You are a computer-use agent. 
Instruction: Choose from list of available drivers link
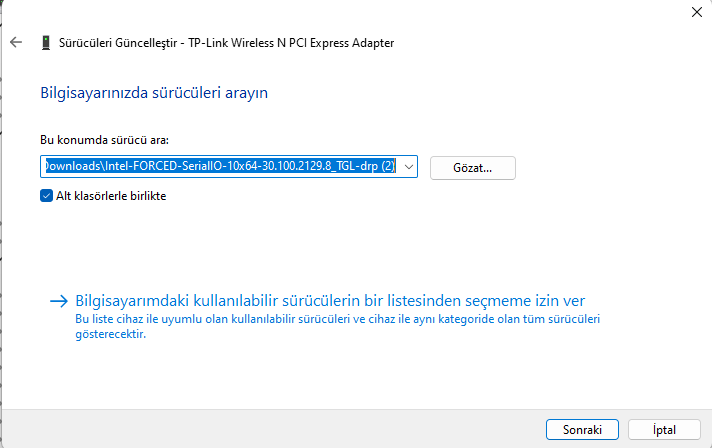tap(330, 300)
